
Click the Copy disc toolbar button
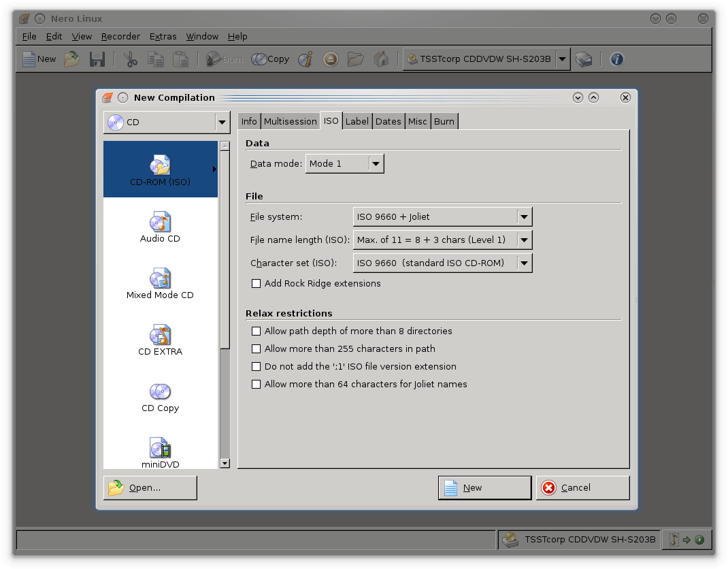pyautogui.click(x=270, y=59)
